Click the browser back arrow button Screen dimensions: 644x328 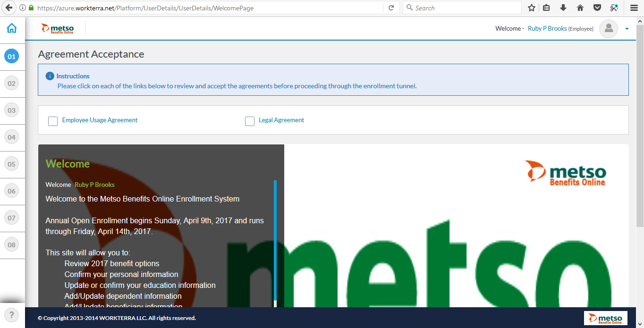click(x=8, y=8)
